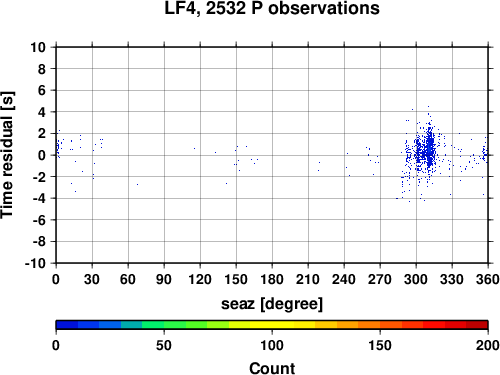This screenshot has height=375, width=500.
Task: Click the plot title 'LF4, 2532 P observations'
Action: coord(272,8)
